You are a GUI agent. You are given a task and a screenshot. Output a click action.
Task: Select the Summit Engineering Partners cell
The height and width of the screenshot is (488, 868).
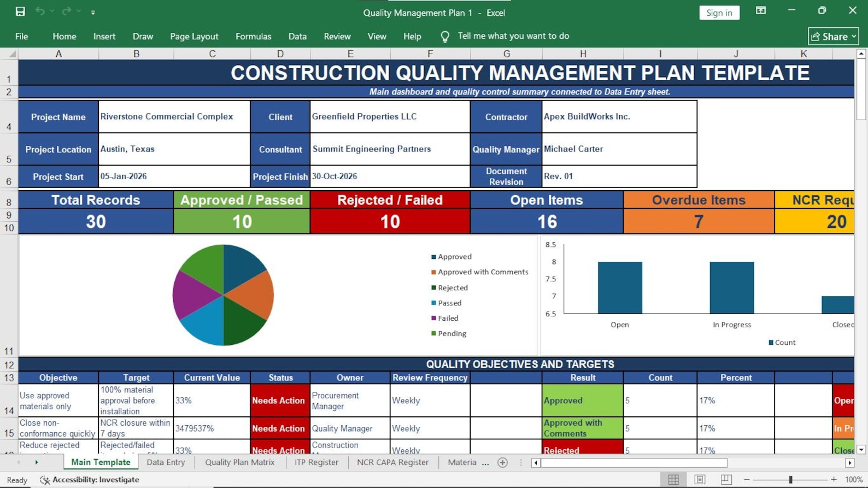click(390, 149)
